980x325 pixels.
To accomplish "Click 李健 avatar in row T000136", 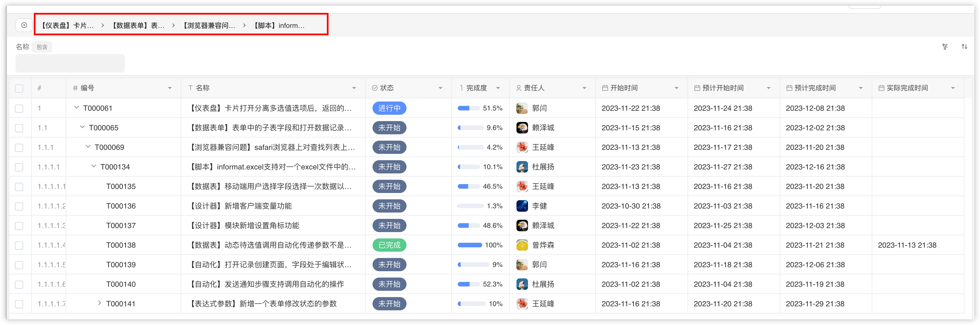I will [x=522, y=206].
